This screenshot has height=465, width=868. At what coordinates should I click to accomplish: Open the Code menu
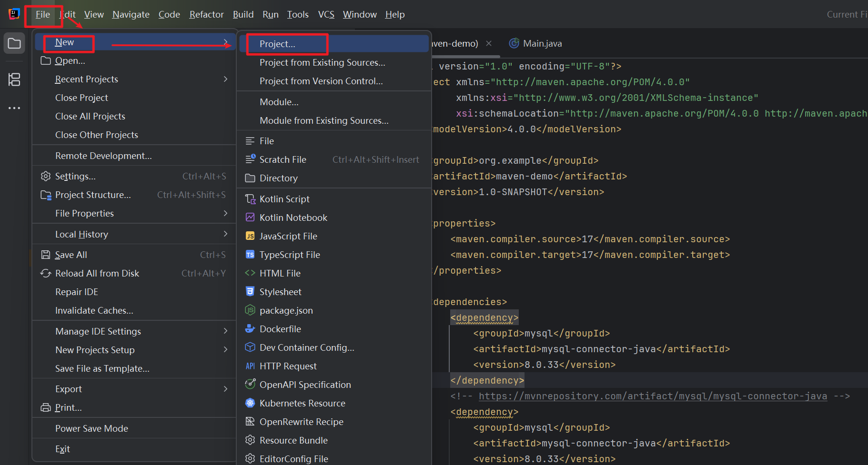click(x=169, y=15)
